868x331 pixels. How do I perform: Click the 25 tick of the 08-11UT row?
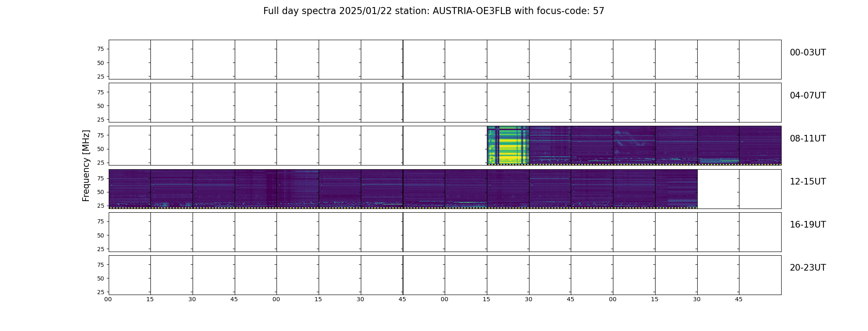coord(100,163)
